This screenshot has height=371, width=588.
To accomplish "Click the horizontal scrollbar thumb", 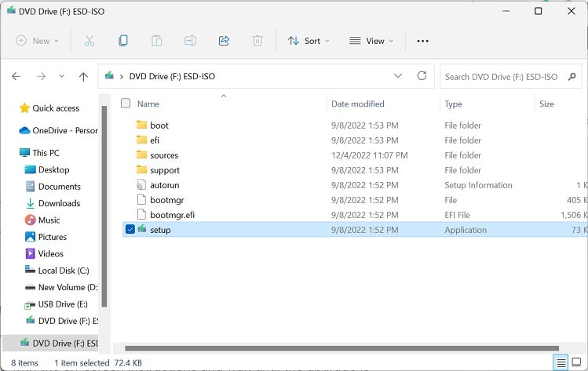I will (x=341, y=348).
